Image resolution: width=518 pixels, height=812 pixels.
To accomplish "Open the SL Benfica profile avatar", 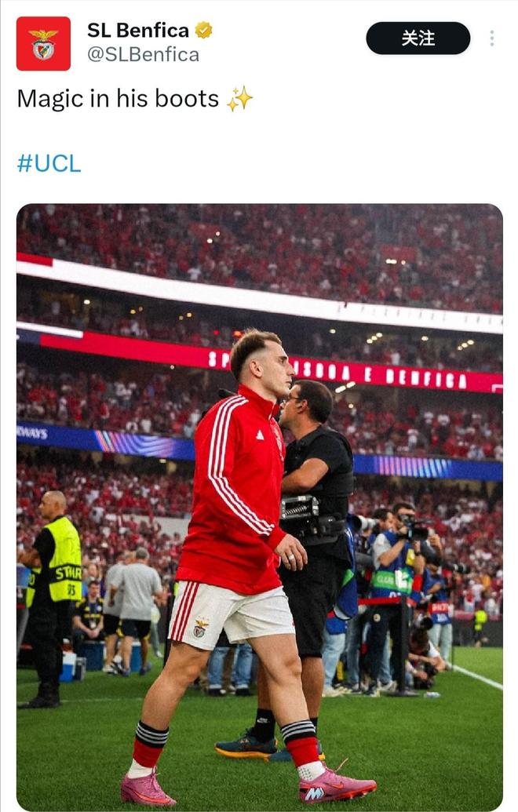I will point(43,43).
